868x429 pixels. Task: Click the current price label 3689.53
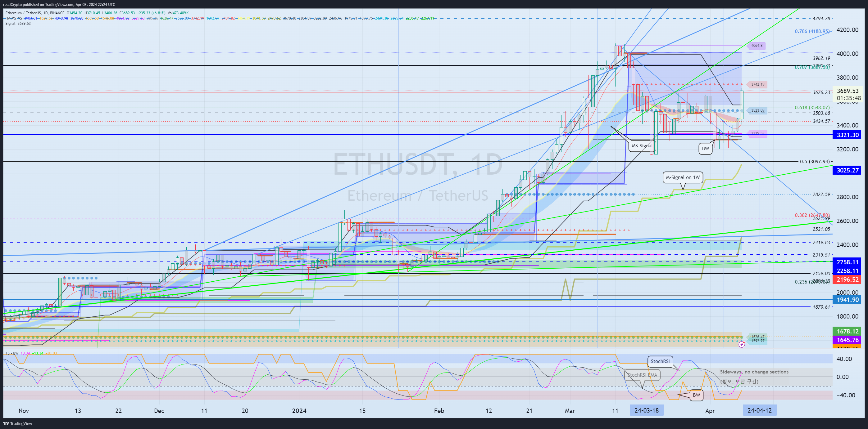(848, 91)
